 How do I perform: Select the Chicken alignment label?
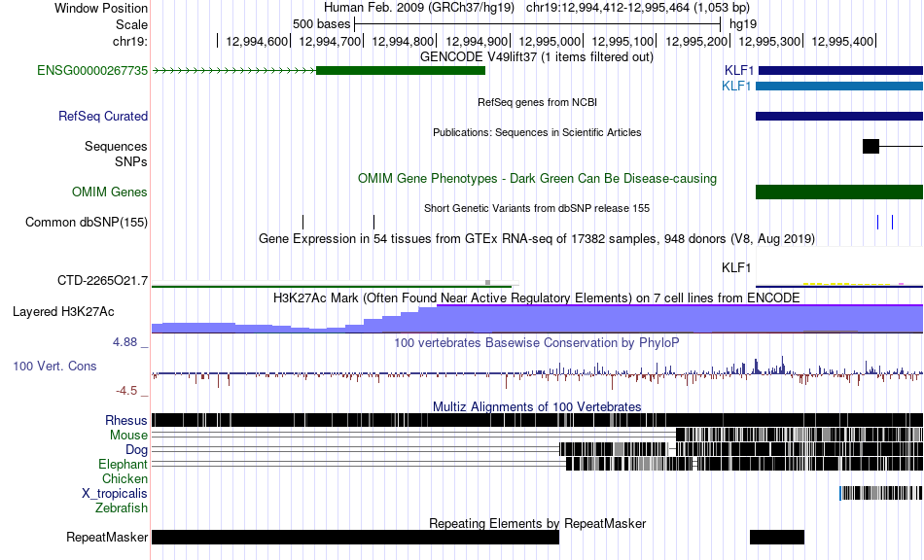(124, 478)
